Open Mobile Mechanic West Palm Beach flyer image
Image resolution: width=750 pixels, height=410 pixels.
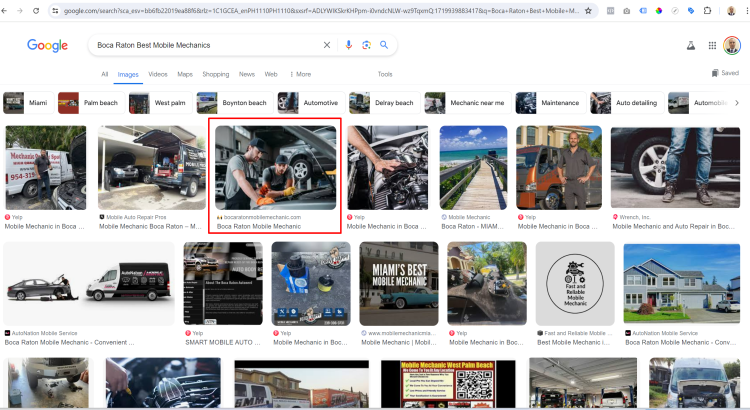(x=448, y=383)
